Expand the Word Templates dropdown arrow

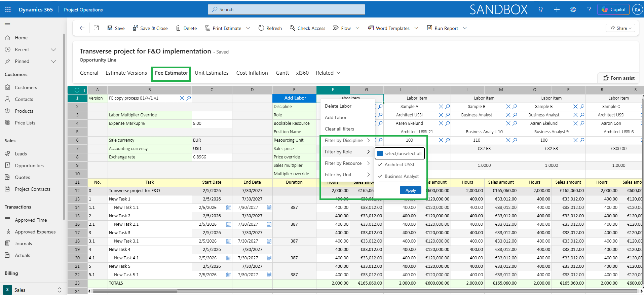[x=416, y=28]
